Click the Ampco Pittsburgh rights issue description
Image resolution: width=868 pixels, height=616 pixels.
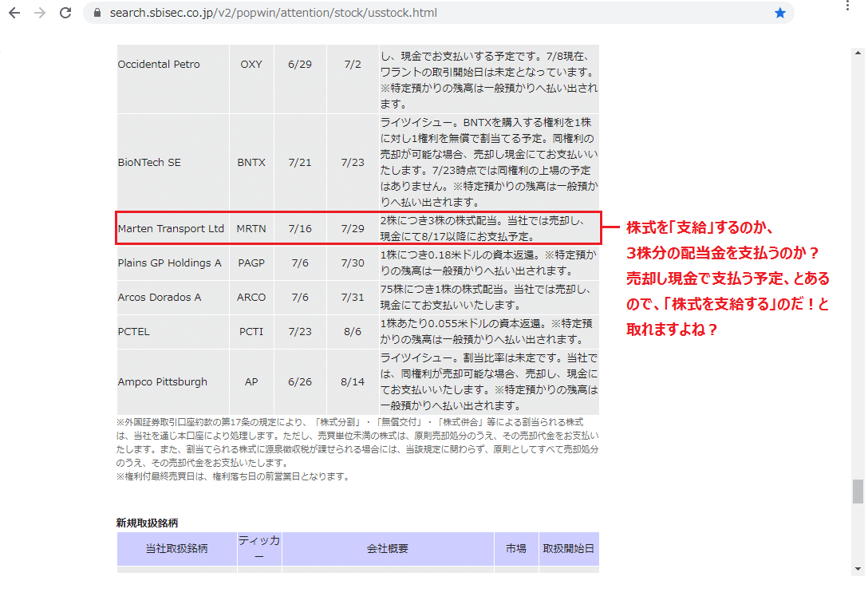click(x=489, y=382)
